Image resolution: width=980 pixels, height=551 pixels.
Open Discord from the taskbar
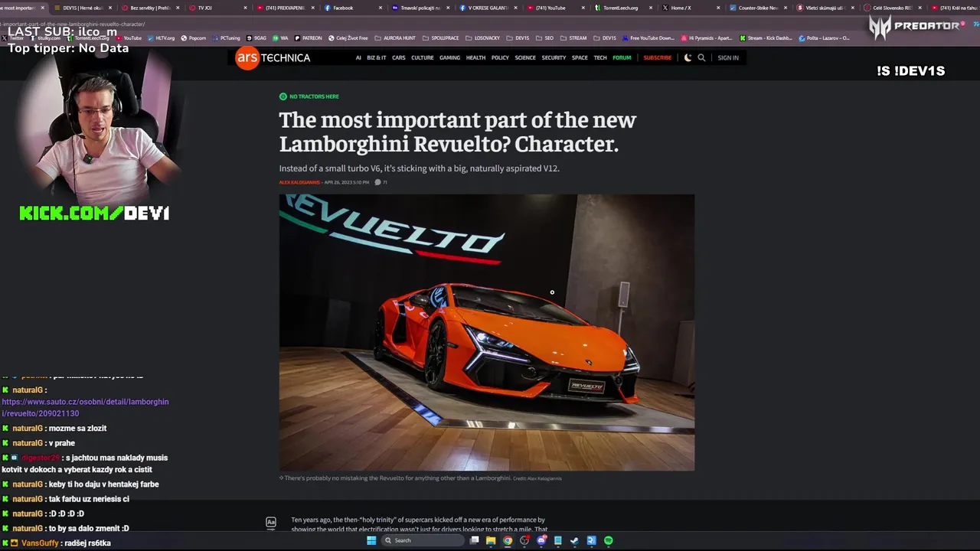point(541,540)
